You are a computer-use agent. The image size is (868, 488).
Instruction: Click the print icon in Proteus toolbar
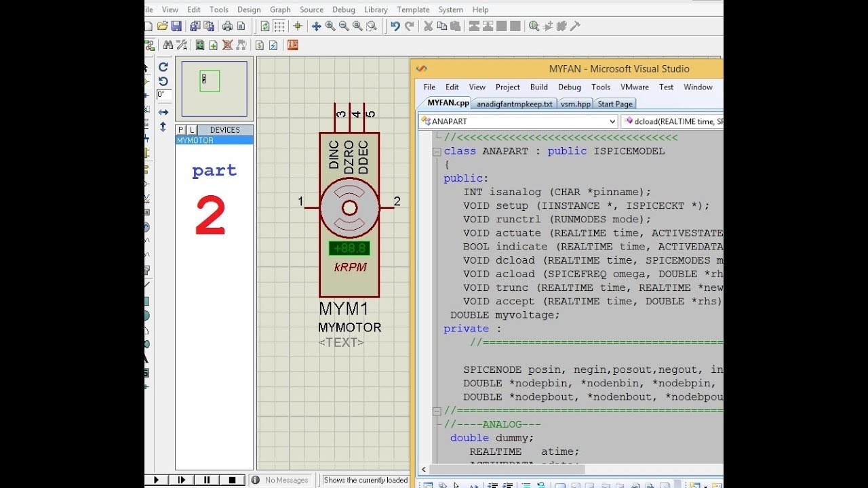click(228, 26)
